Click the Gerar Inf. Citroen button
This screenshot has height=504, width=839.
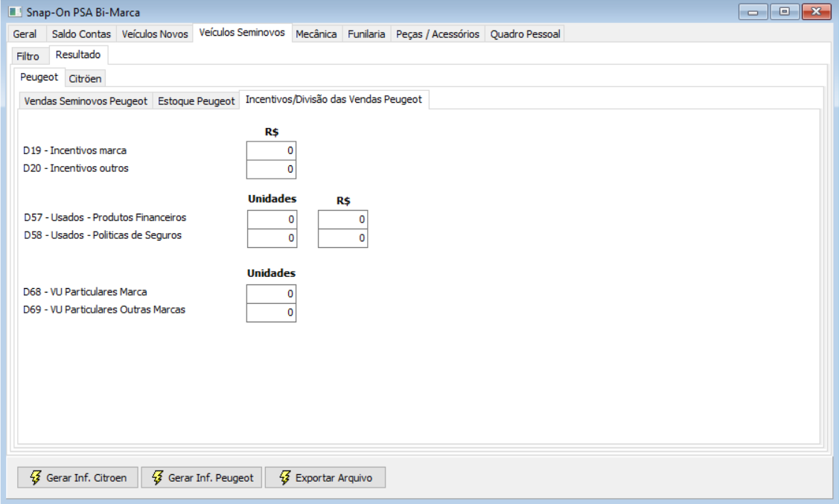click(77, 477)
